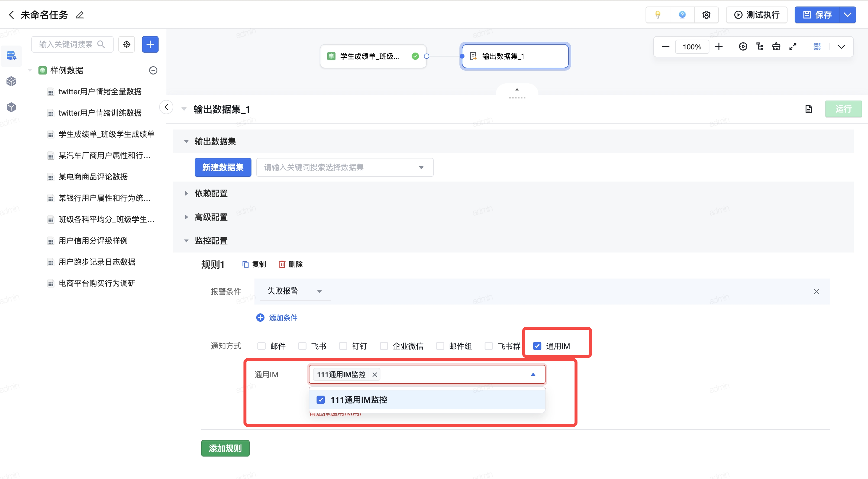Click the blue plus add data button
The height and width of the screenshot is (479, 868).
click(150, 44)
